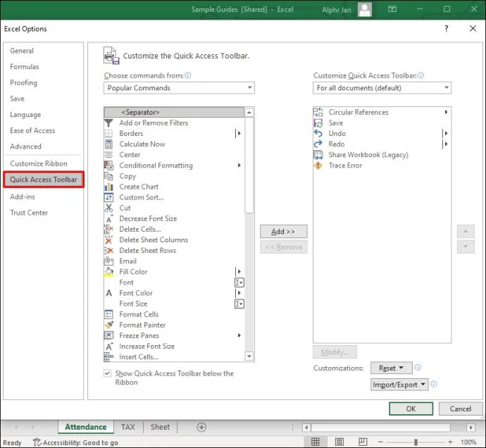Switch to Page Layout view icon
The height and width of the screenshot is (448, 486).
pos(339,442)
